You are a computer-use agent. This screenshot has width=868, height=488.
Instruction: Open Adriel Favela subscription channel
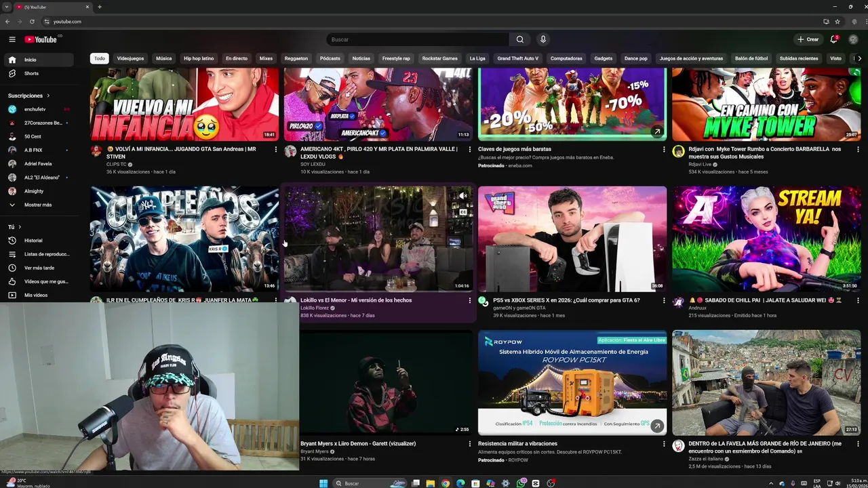click(x=39, y=163)
